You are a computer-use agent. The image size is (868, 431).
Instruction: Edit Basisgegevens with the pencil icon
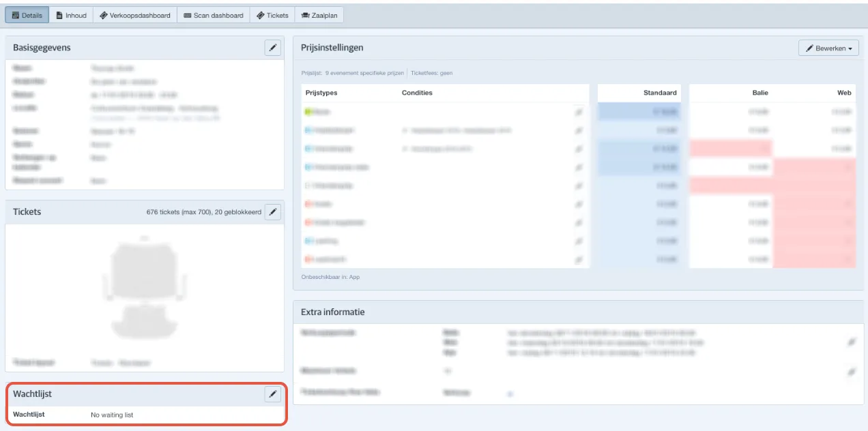click(272, 48)
